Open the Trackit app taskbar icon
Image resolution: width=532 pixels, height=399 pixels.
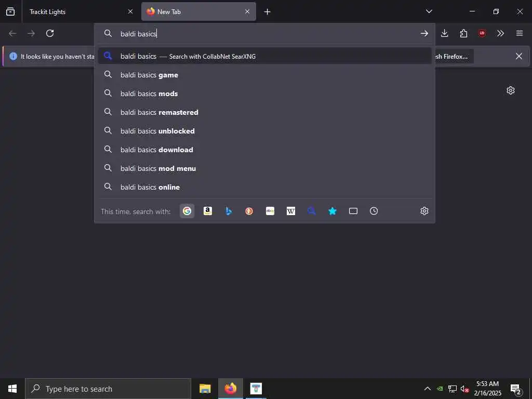click(x=256, y=389)
